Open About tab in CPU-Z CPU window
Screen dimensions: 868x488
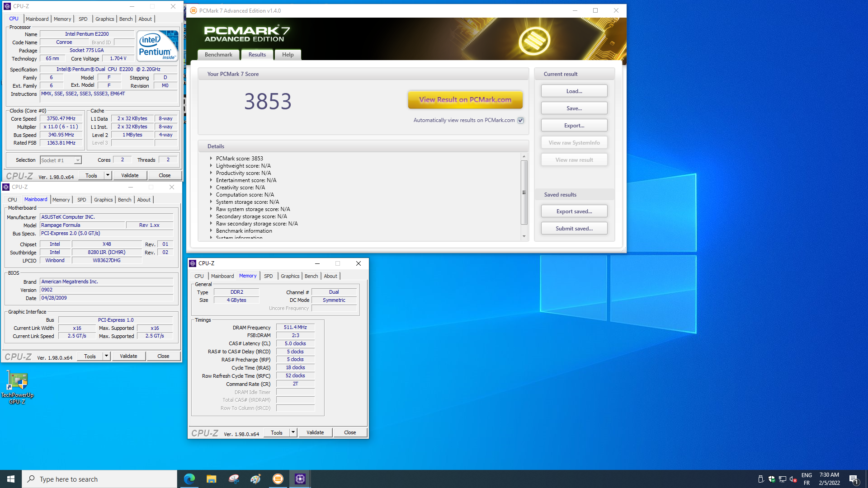[145, 19]
